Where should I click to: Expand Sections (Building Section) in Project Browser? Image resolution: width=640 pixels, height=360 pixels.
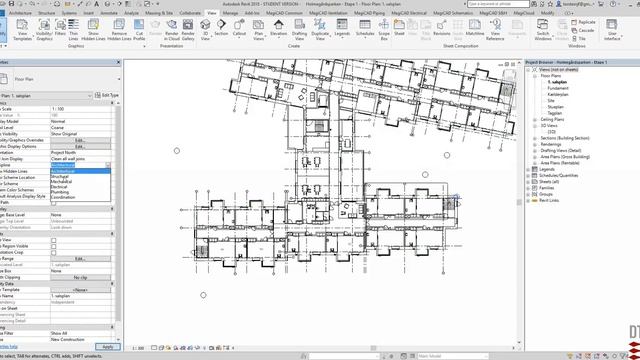pyautogui.click(x=535, y=138)
